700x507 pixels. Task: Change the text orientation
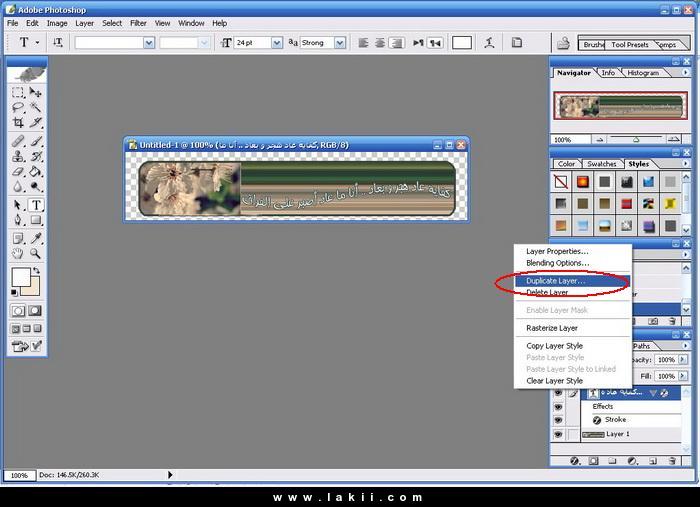tap(58, 42)
